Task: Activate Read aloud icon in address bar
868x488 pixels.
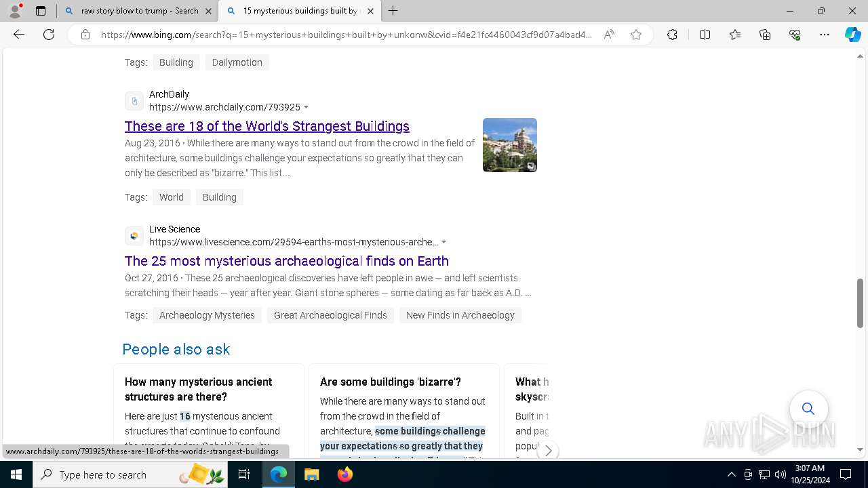Action: (x=609, y=35)
